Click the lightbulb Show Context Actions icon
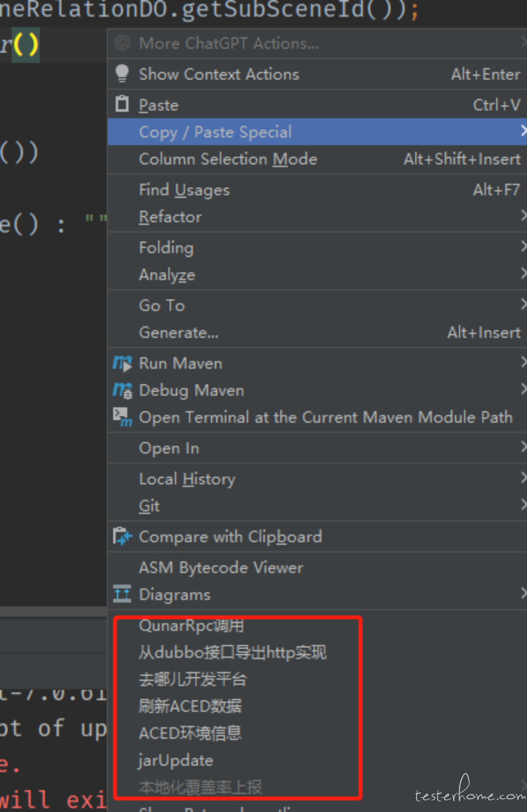Screen dimensions: 527x812 tap(122, 74)
